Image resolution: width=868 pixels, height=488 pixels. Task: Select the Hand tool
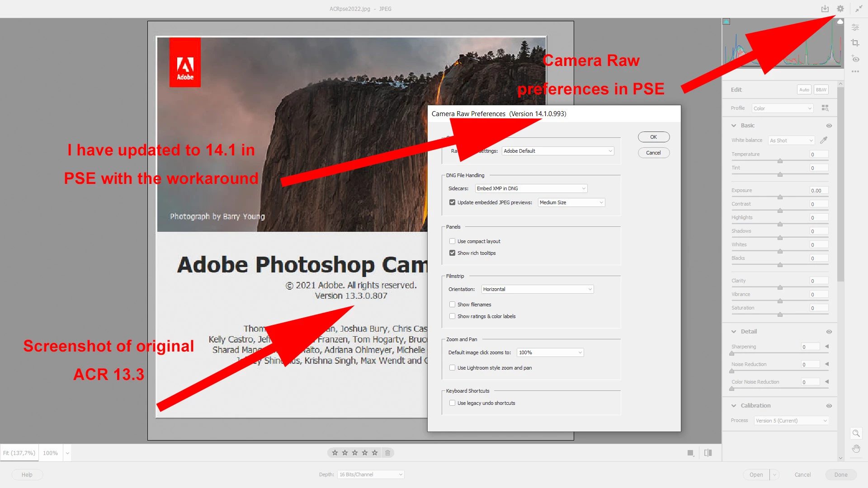tap(856, 449)
